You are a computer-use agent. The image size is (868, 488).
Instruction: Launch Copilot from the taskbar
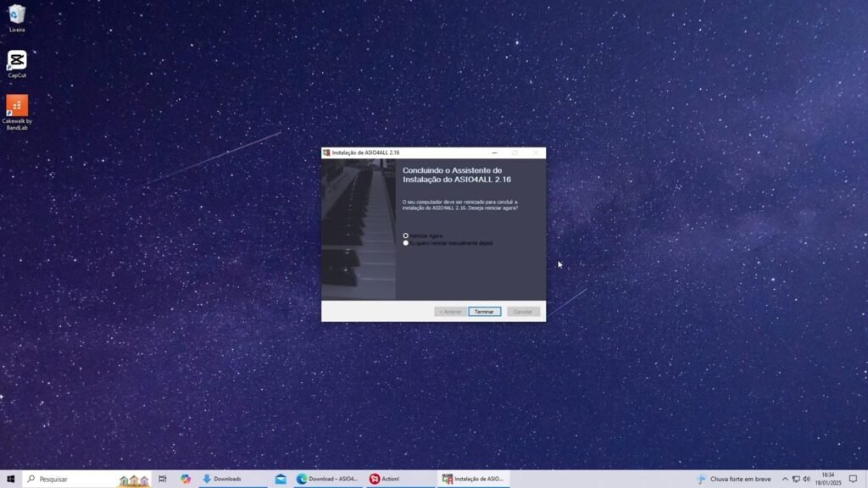(186, 480)
